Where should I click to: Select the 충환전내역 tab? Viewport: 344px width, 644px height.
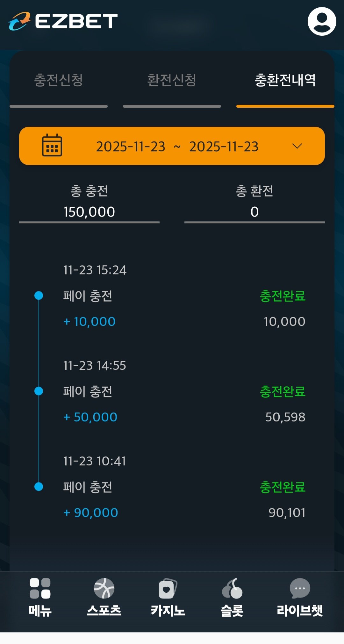[x=285, y=80]
